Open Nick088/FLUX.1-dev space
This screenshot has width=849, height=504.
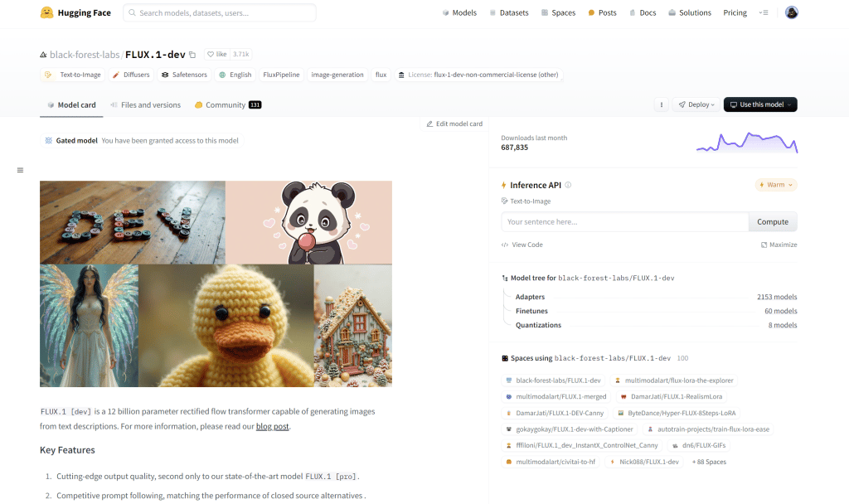click(643, 462)
